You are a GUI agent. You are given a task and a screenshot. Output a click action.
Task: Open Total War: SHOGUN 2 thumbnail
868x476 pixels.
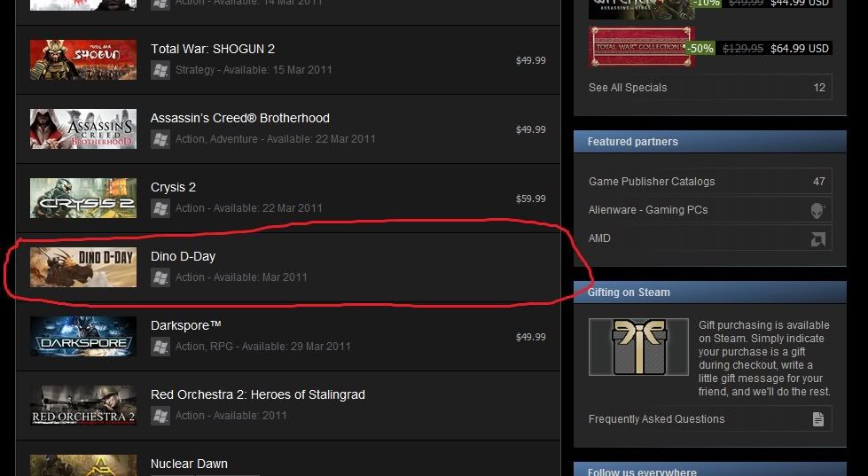click(x=83, y=59)
